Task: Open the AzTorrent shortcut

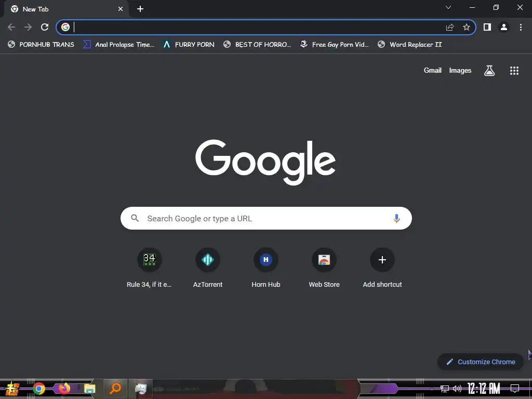Action: [x=208, y=268]
